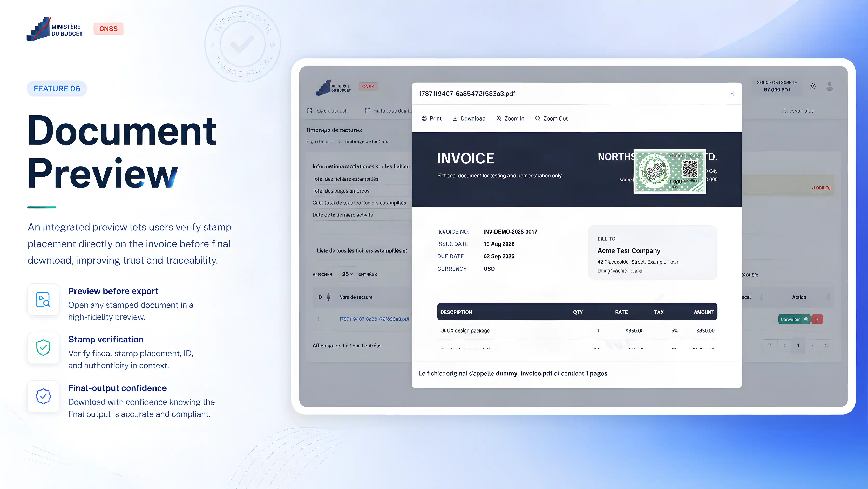This screenshot has width=868, height=489.
Task: Click the dummy_invoice.pdf file name in the footer
Action: click(x=524, y=373)
